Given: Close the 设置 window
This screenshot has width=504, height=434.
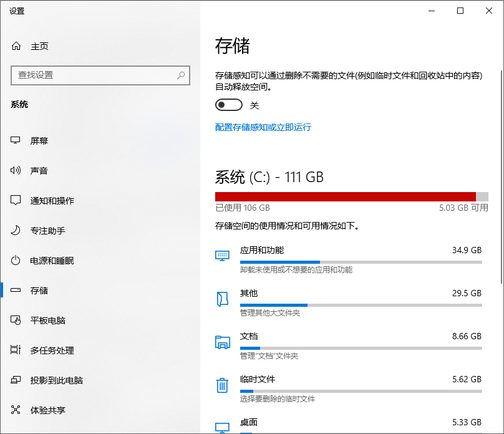Looking at the screenshot, I should click(489, 11).
